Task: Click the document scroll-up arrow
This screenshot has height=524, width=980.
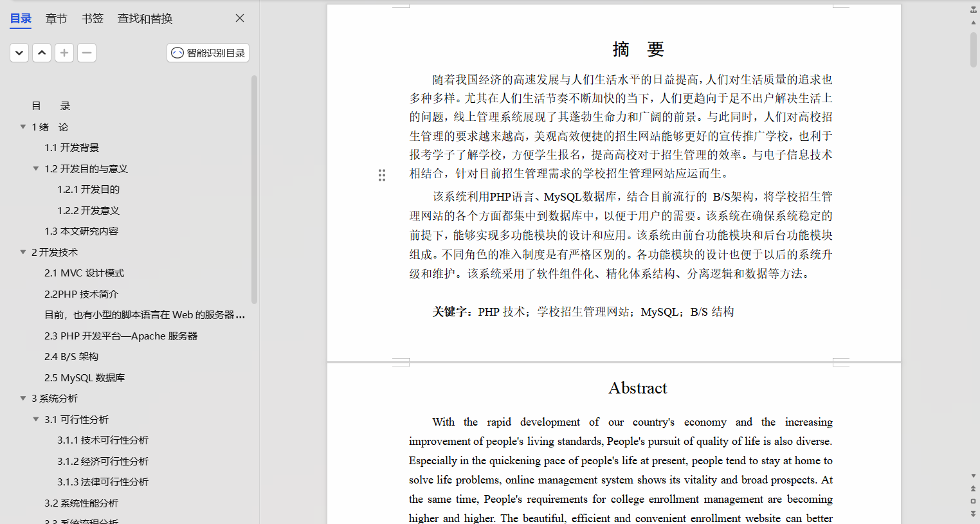Action: (x=974, y=23)
